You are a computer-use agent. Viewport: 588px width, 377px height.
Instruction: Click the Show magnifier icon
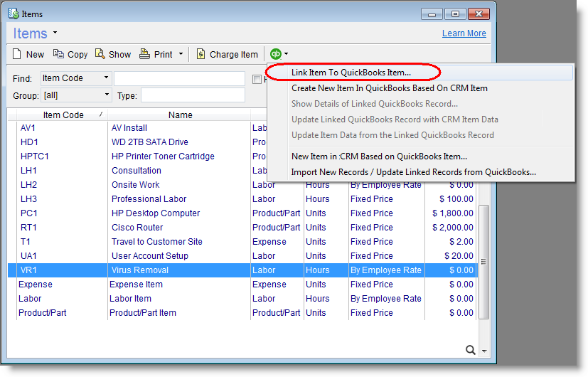coord(100,54)
